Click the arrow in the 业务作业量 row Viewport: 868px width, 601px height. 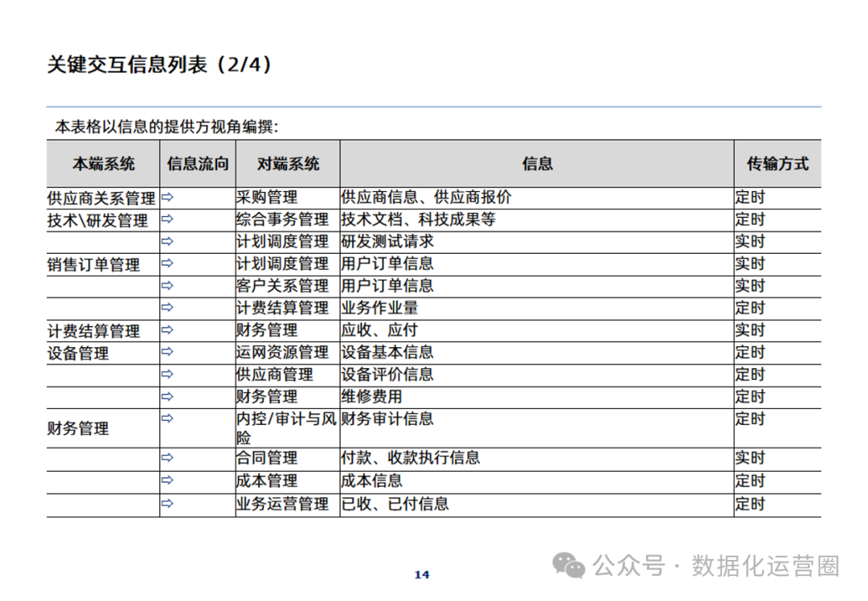click(x=167, y=307)
